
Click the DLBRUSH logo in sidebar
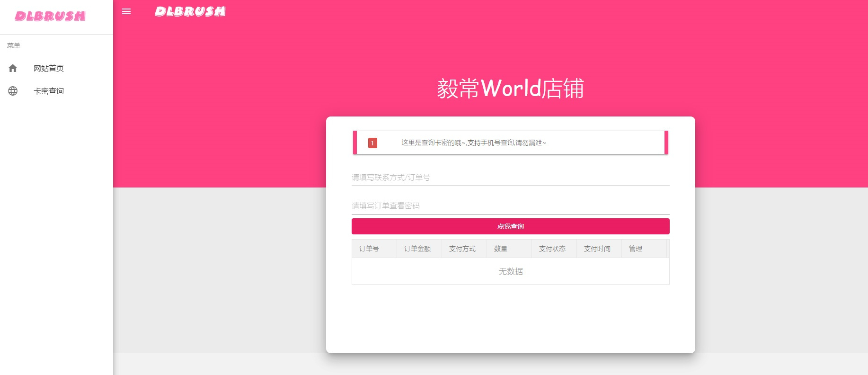[50, 16]
